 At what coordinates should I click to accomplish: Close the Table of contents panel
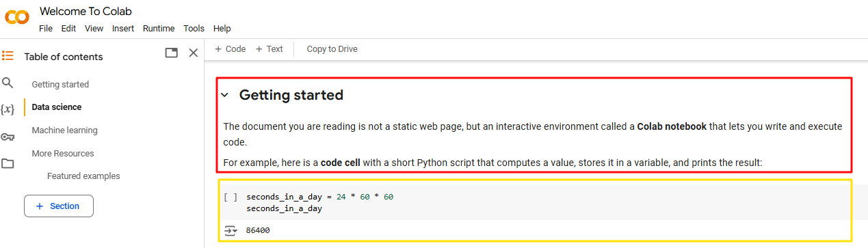[194, 53]
